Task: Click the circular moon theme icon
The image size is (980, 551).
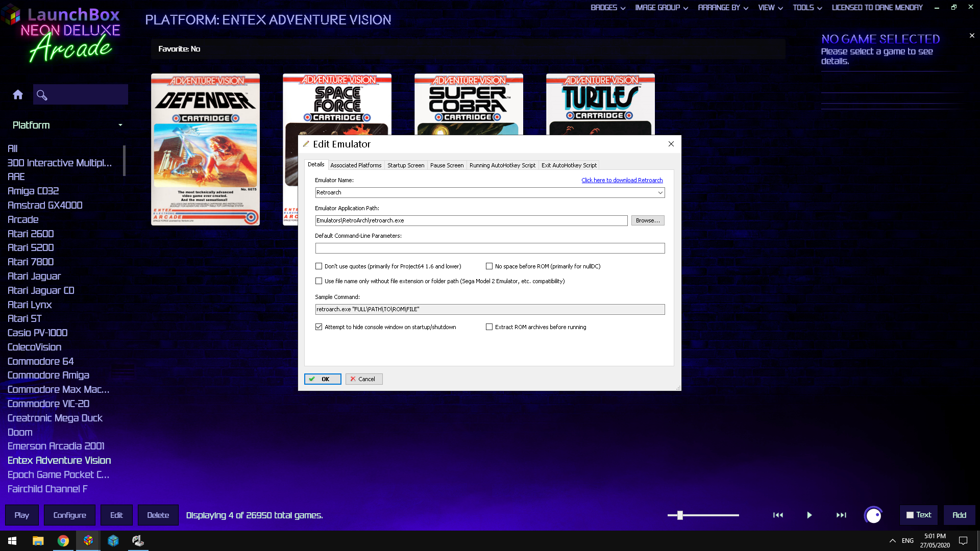Action: coord(873,515)
